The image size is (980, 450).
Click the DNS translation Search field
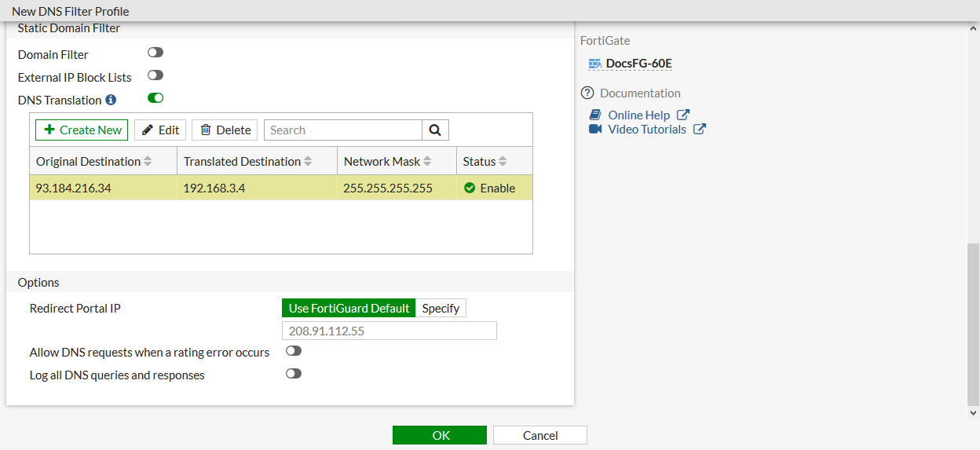[x=343, y=130]
